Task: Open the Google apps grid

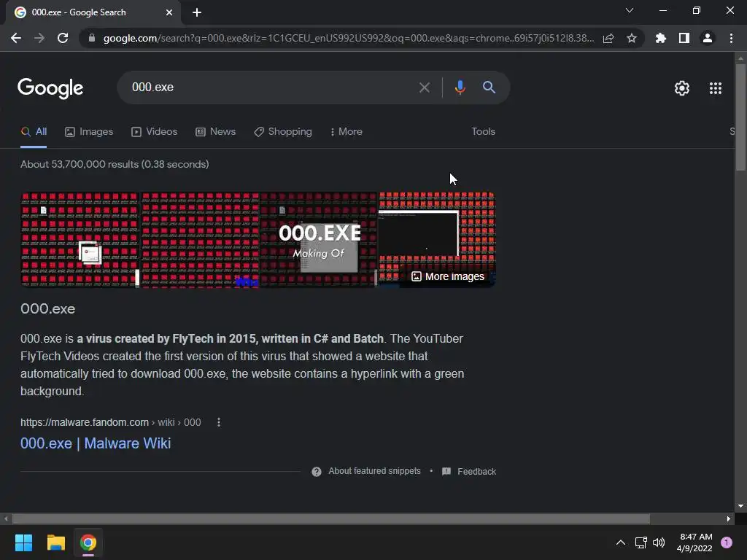Action: click(716, 88)
